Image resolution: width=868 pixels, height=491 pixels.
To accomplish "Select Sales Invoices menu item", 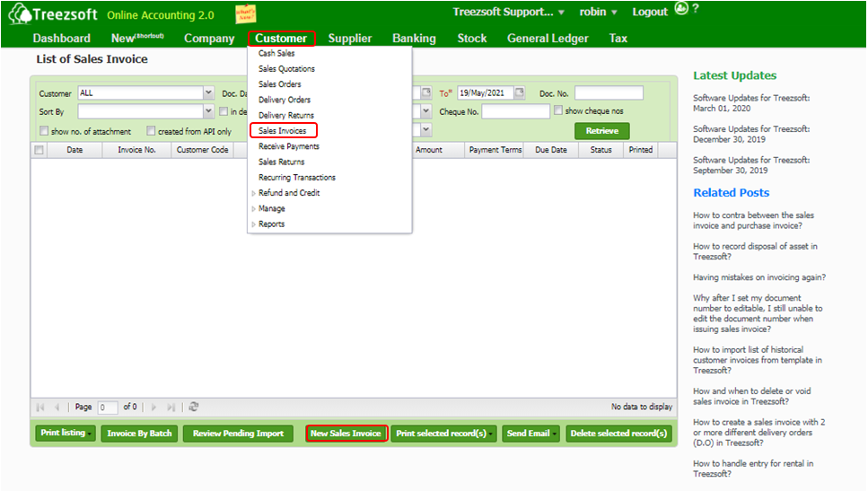I will point(283,131).
